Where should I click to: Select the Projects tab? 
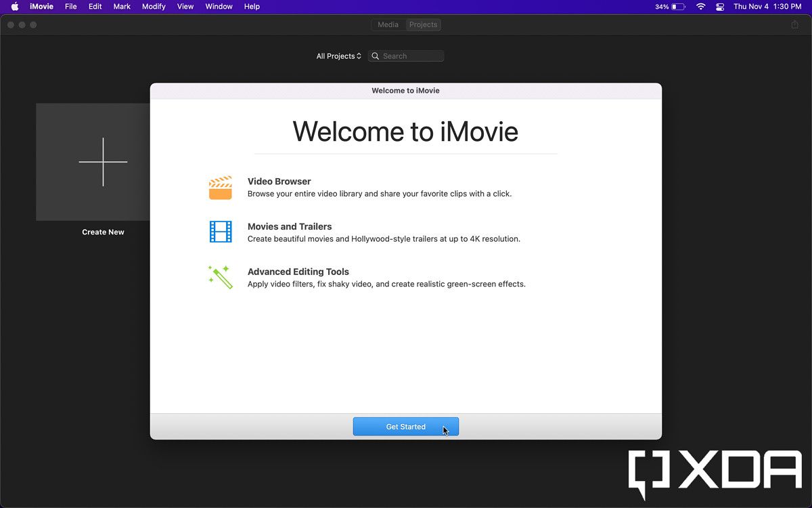(423, 24)
